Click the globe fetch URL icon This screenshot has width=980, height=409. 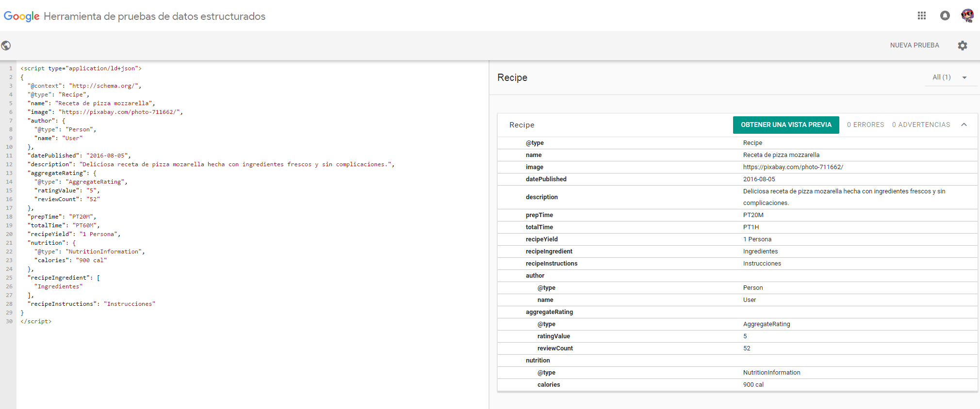(x=6, y=46)
